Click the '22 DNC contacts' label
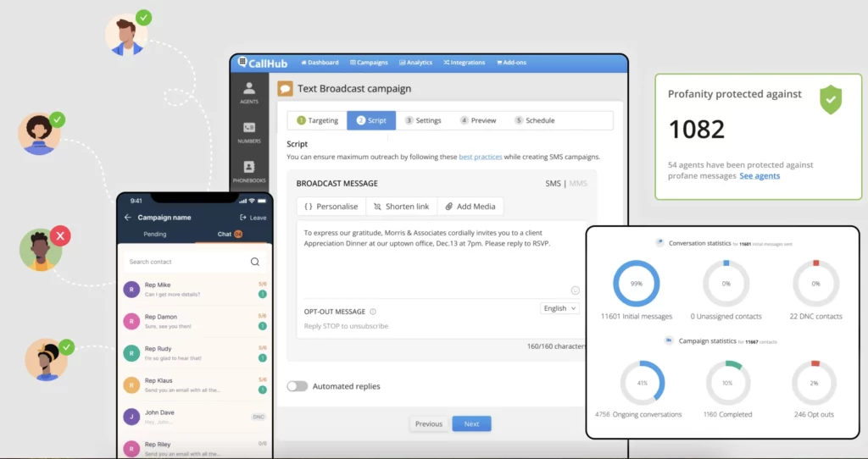Screen dimensions: 868x459 pos(816,317)
